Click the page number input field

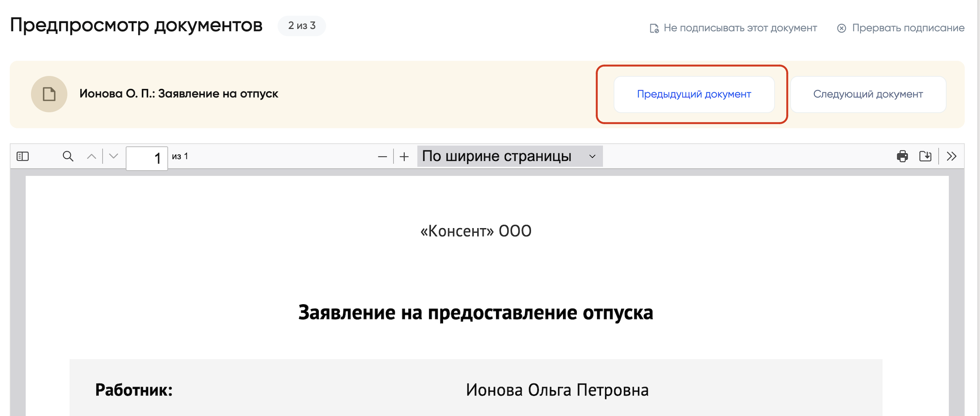pos(146,158)
